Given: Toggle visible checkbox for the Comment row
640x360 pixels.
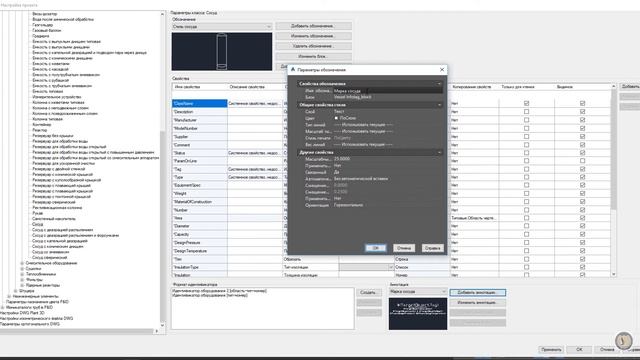Looking at the screenshot, I should 582,144.
